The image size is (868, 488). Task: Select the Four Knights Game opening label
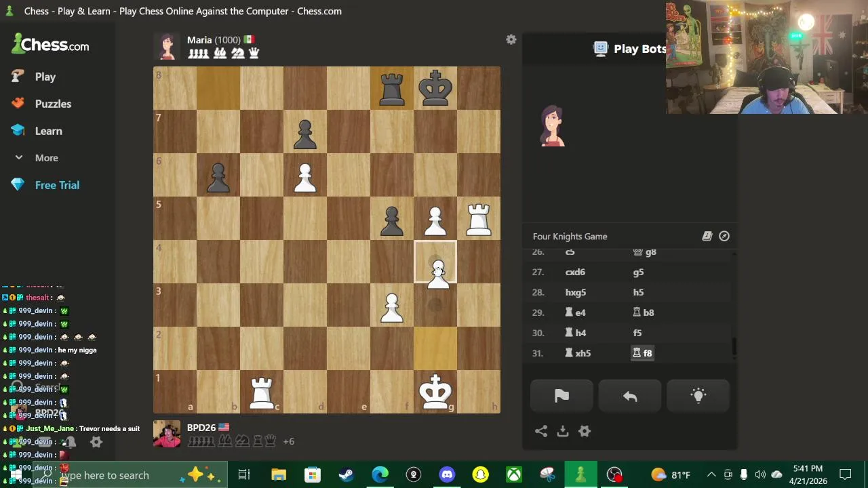tap(570, 237)
